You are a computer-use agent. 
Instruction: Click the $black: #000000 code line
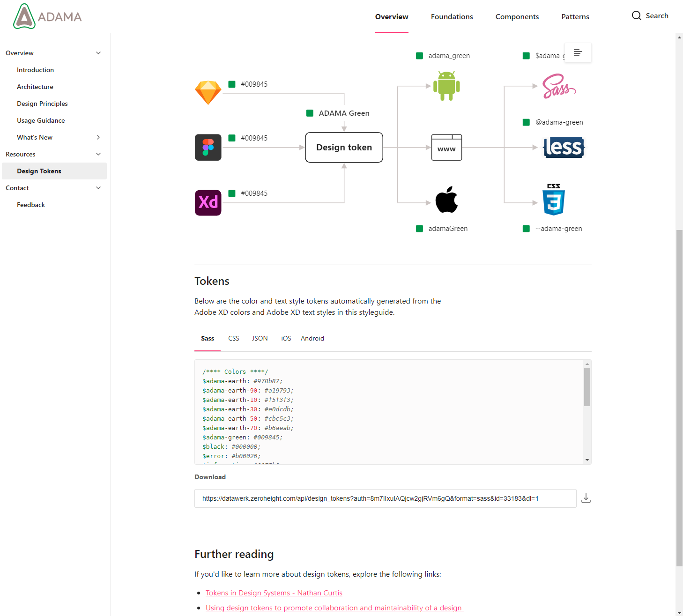point(231,447)
